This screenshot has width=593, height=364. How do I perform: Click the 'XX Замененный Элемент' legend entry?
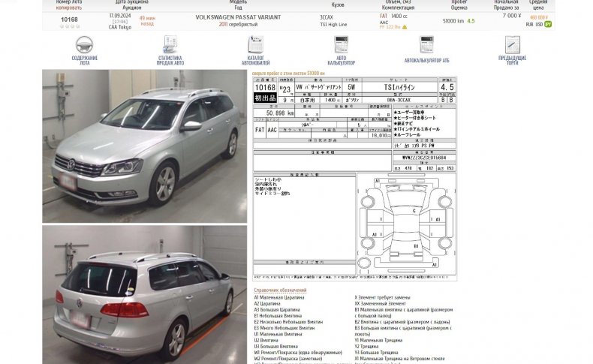[x=380, y=303]
